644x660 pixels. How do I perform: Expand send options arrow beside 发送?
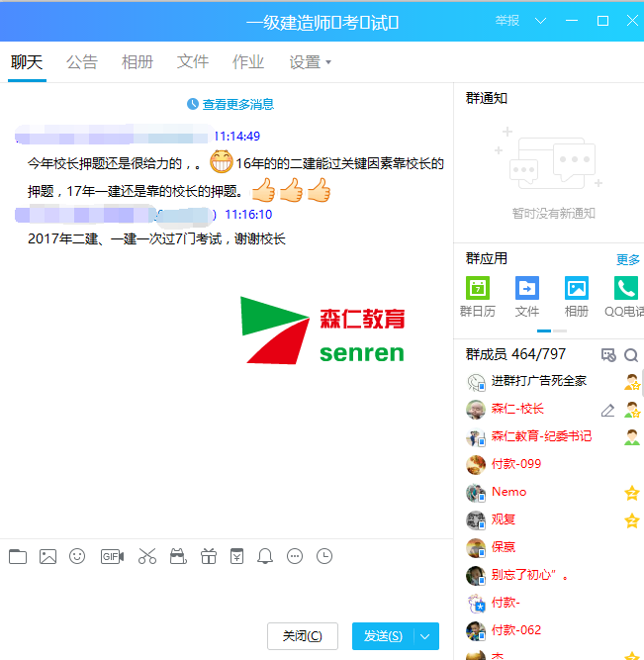point(425,636)
